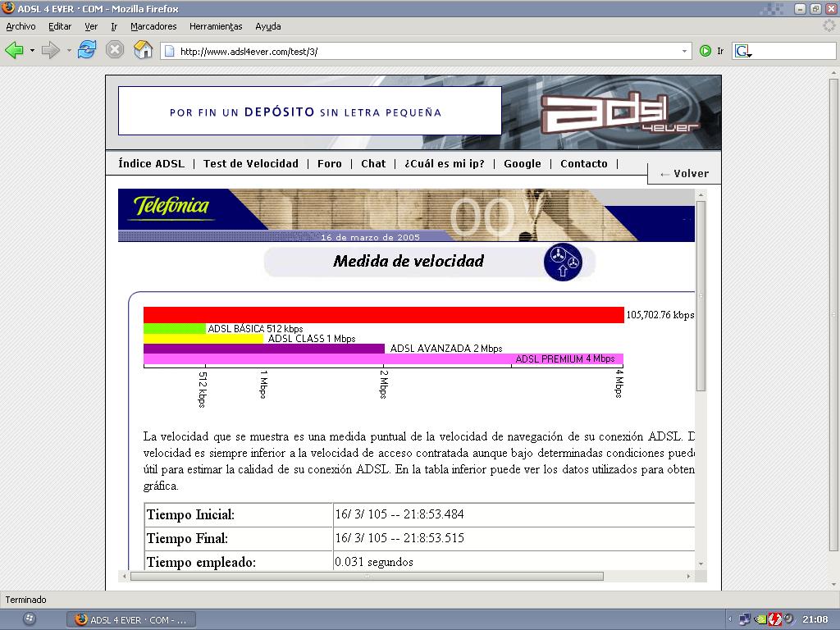Click the DEPÓSITO banner advertisement
The width and height of the screenshot is (840, 630).
coord(309,111)
